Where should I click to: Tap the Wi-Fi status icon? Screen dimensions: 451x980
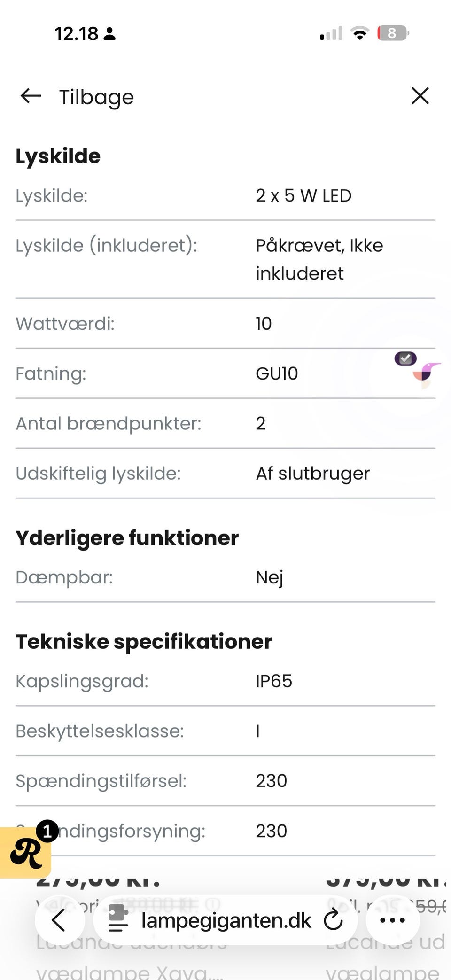coord(360,33)
